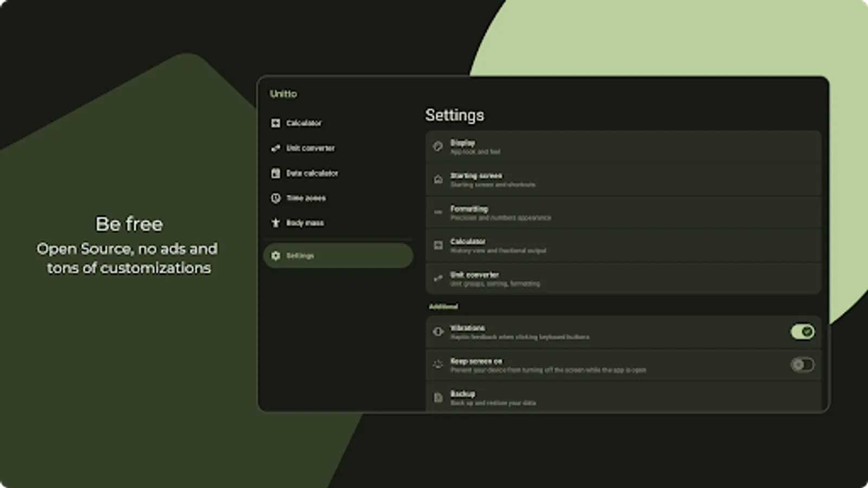Click the Vibrations icon
This screenshot has width=868, height=488.
tap(438, 332)
